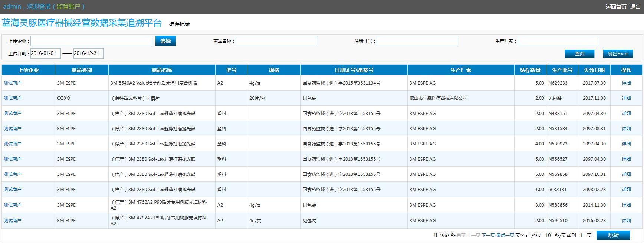The width and height of the screenshot is (644, 243).
Task: Open 详细 for the COXO row
Action: (x=626, y=98)
